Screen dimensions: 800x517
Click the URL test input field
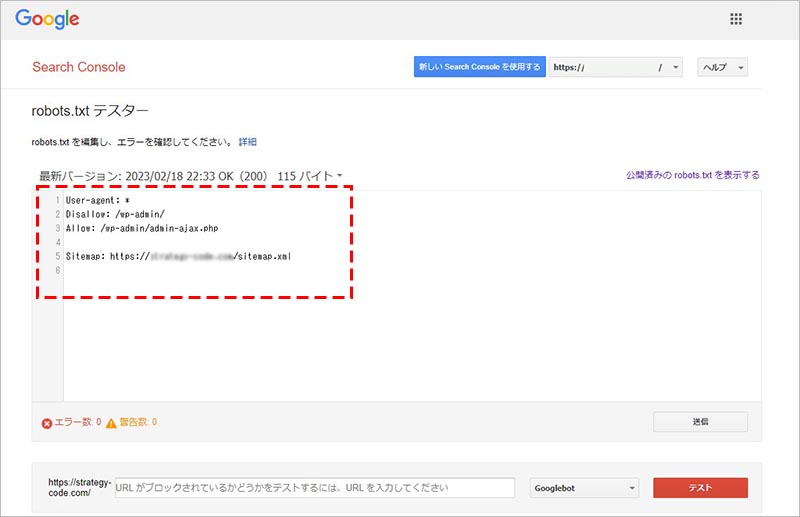(314, 488)
